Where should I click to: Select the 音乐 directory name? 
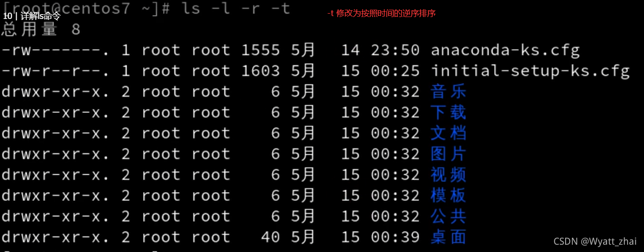[448, 92]
